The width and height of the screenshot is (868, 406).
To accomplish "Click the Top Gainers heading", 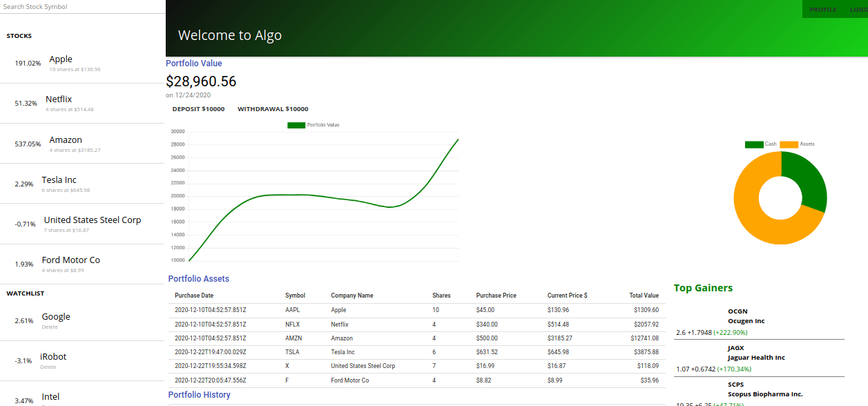I will (x=703, y=288).
